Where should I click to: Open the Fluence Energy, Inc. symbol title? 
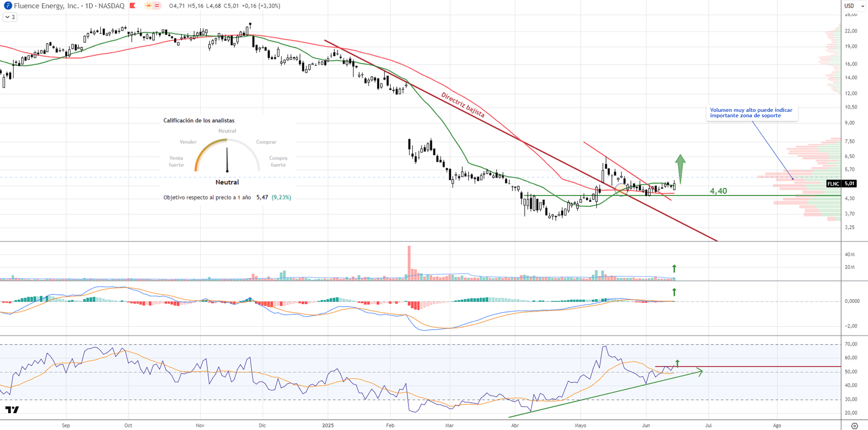coord(46,6)
